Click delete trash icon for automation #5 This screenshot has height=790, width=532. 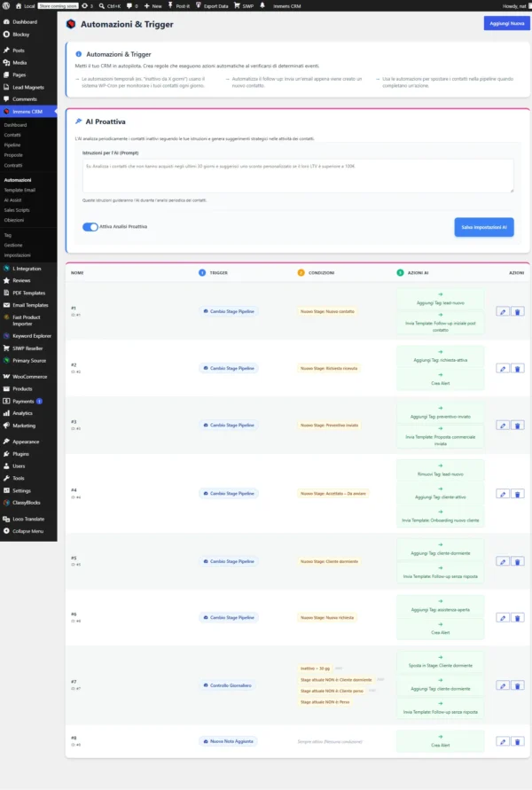[518, 561]
